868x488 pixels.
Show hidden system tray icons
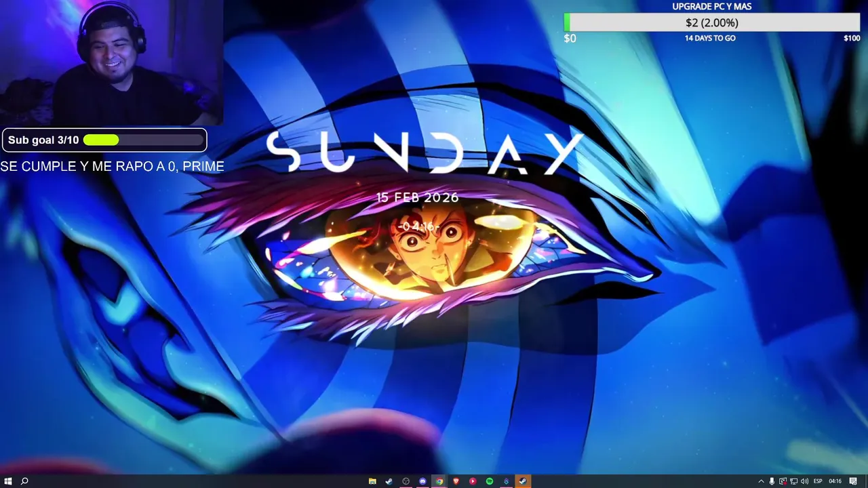coord(761,481)
